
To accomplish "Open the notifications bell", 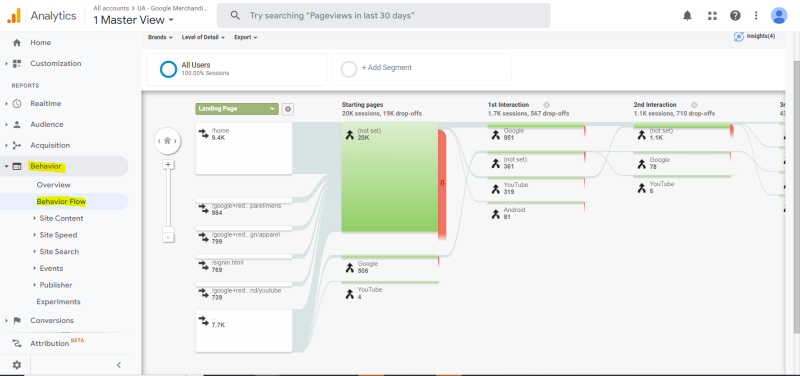I will click(x=687, y=16).
